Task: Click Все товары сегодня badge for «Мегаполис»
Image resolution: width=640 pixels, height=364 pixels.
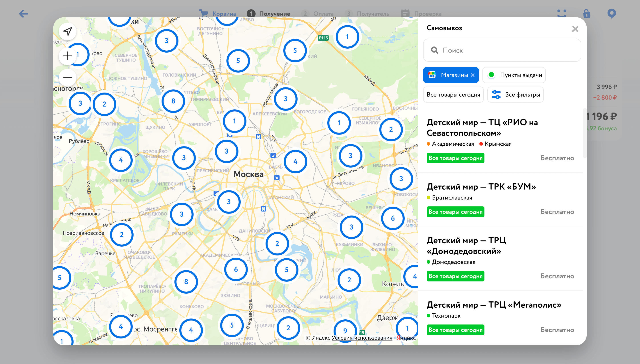Action: [455, 330]
